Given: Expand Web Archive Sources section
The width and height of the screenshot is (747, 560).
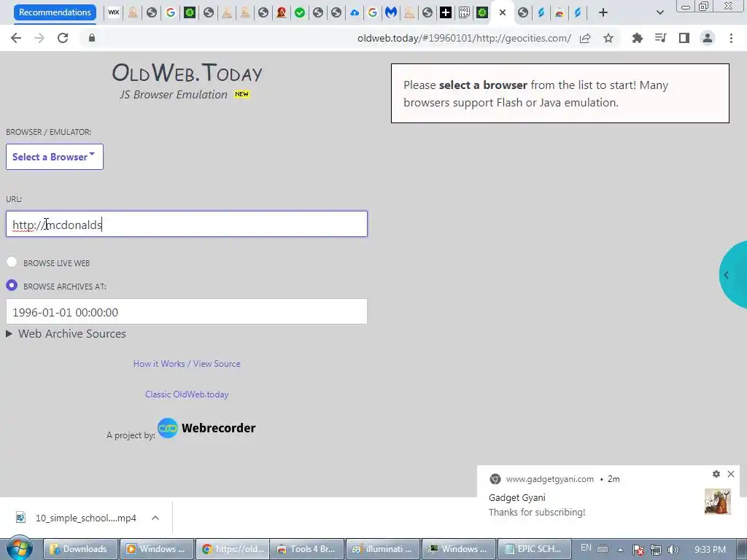Looking at the screenshot, I should (66, 334).
